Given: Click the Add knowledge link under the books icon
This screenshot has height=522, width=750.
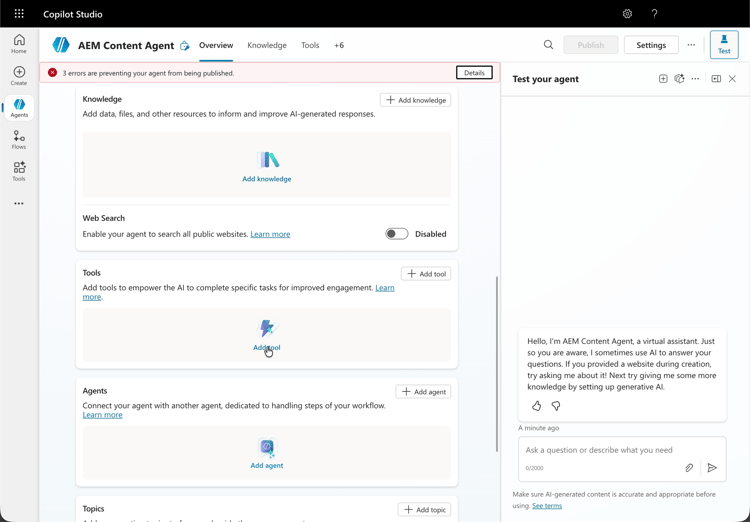Looking at the screenshot, I should 267,179.
